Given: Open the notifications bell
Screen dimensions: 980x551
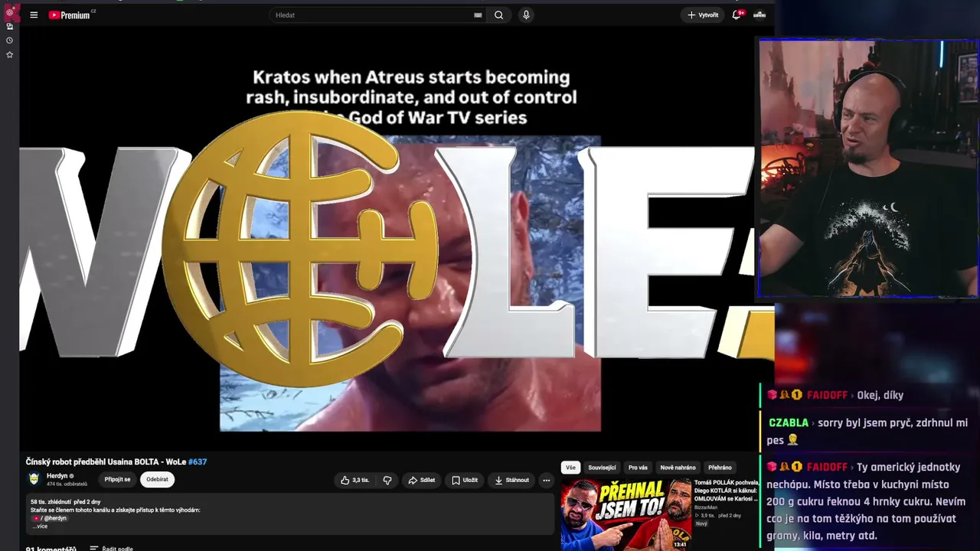Looking at the screenshot, I should pyautogui.click(x=737, y=15).
